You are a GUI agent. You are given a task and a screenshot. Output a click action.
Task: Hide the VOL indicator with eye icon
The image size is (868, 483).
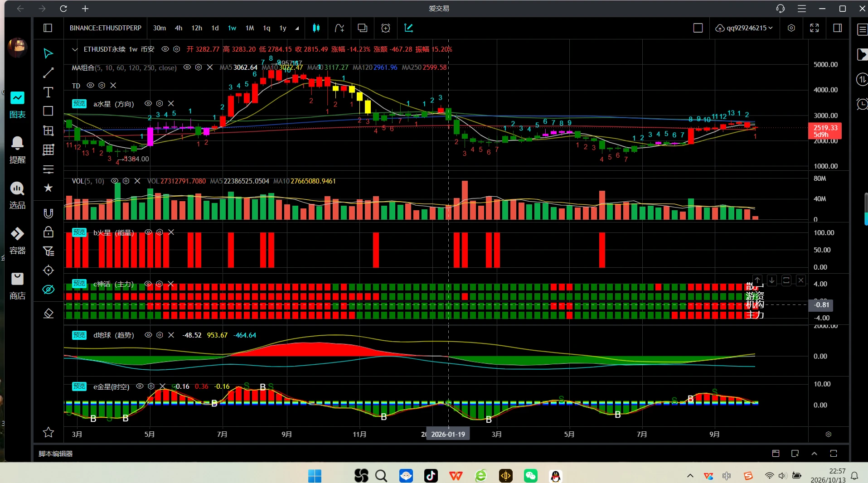click(115, 181)
